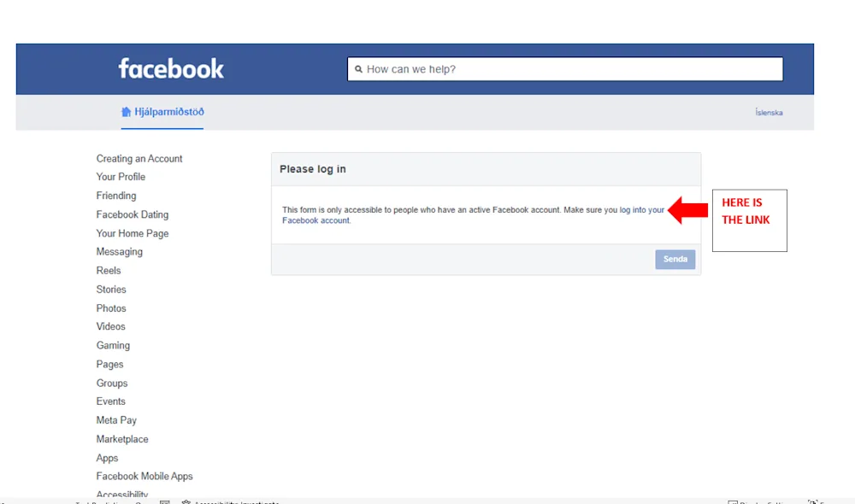
Task: Select the Groups help topic
Action: 112,383
